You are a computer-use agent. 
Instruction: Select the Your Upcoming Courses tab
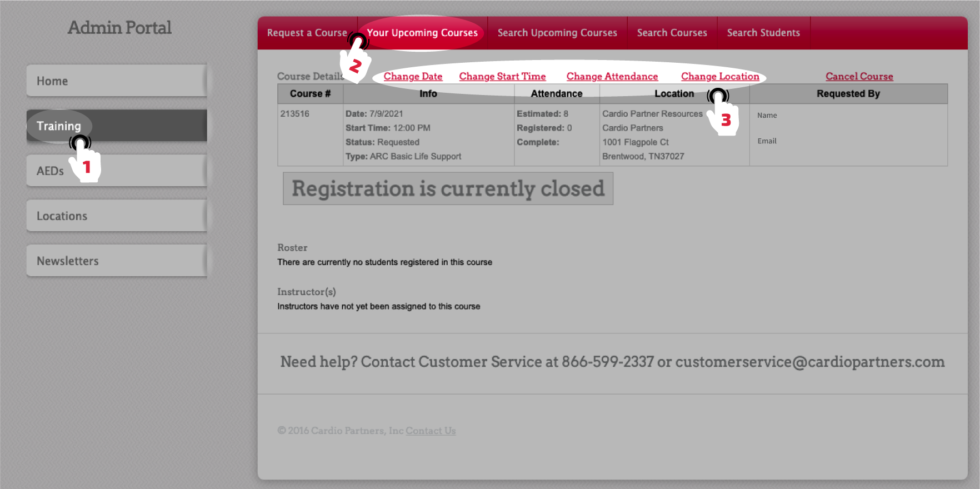[422, 33]
